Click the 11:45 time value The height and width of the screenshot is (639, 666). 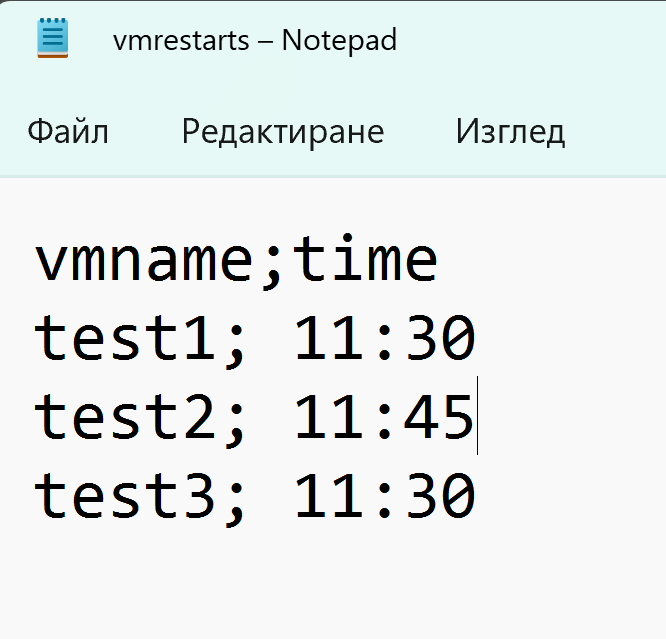point(384,417)
